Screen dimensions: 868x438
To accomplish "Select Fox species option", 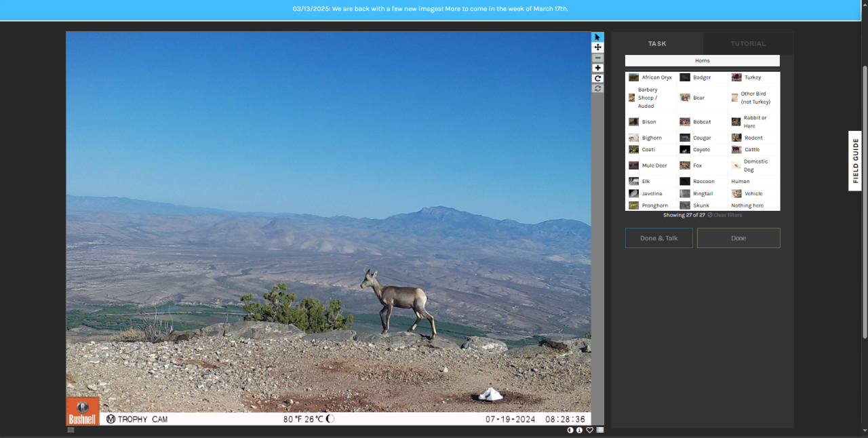I will point(703,165).
